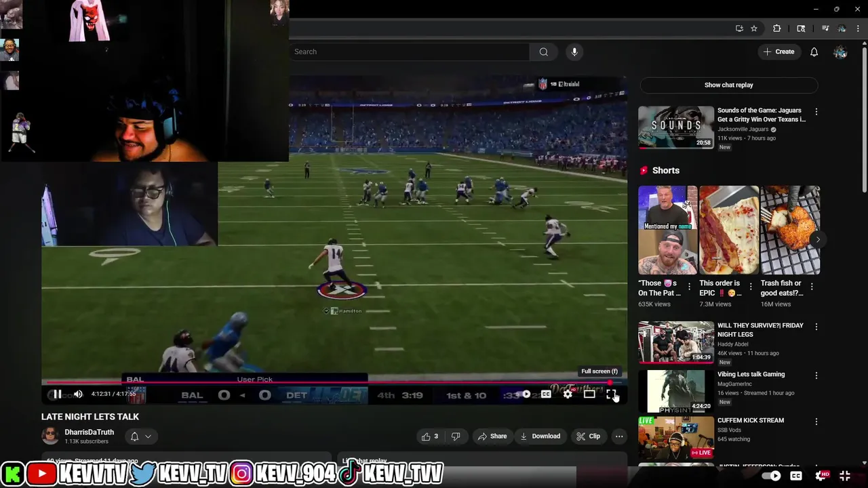Click SSB Vods channel name
Viewport: 868px width, 488px height.
coord(731,430)
